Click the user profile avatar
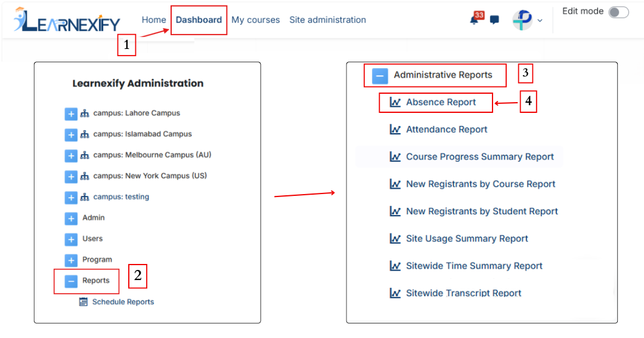The image size is (644, 338). (522, 20)
